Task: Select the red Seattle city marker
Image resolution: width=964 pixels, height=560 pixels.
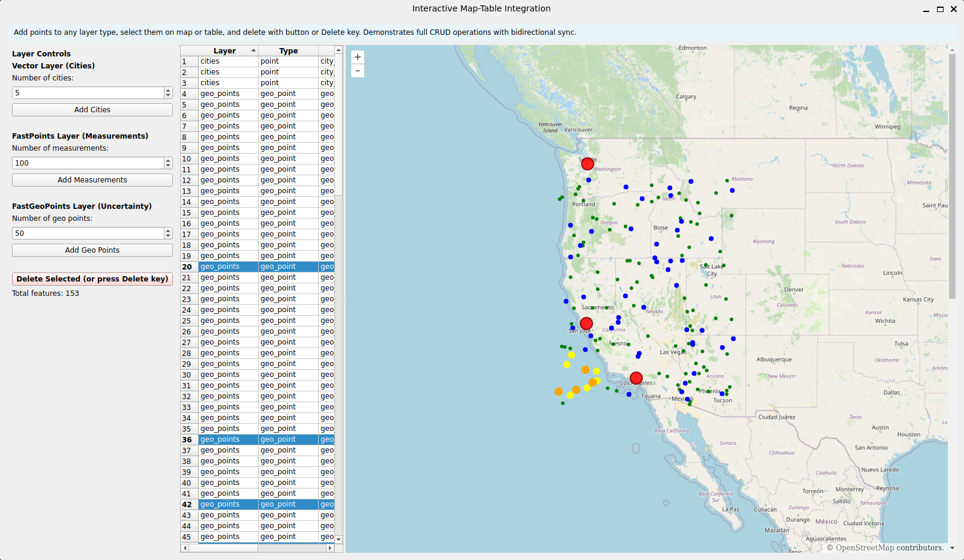Action: point(588,163)
